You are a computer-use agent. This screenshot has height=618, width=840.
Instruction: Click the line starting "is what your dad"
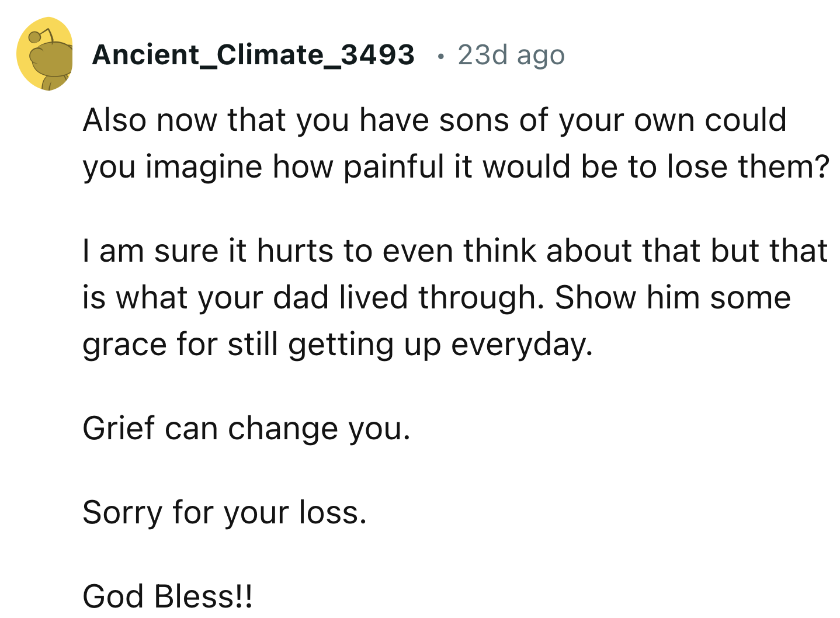[x=436, y=298]
